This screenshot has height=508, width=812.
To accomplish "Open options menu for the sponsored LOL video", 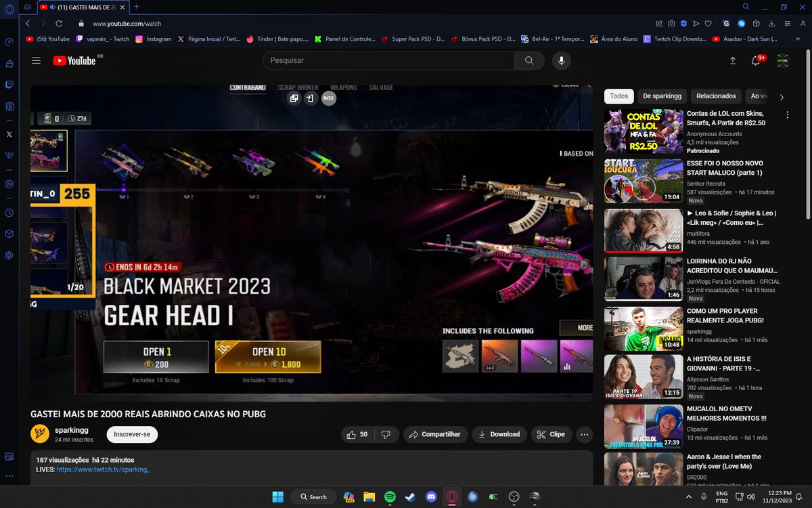I will pyautogui.click(x=787, y=115).
